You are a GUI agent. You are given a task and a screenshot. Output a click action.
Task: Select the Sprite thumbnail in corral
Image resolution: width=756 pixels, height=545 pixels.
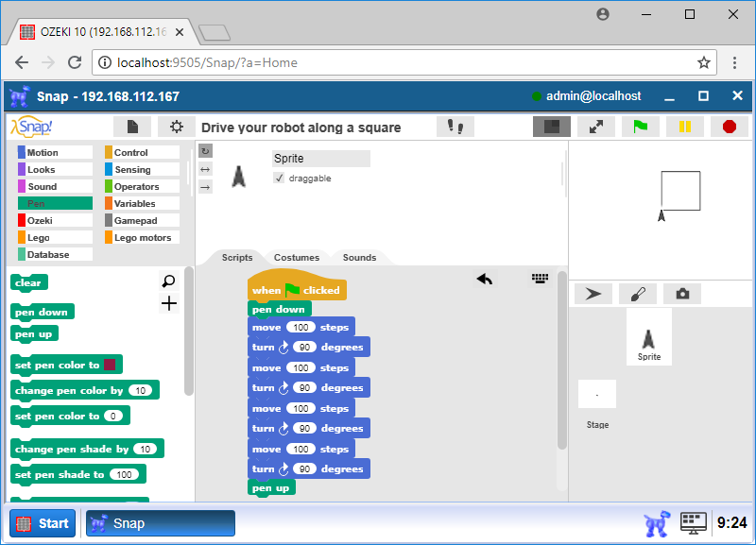649,337
